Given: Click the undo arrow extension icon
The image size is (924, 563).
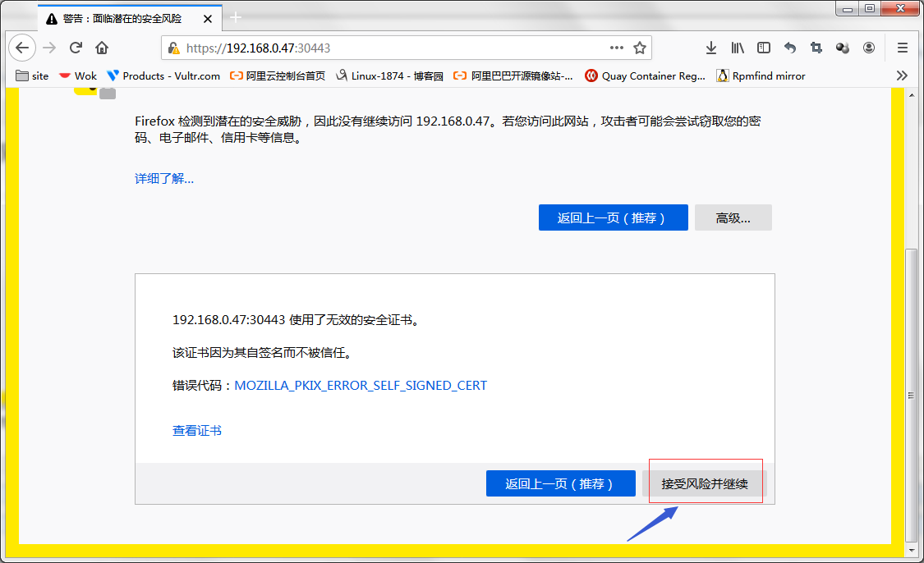Looking at the screenshot, I should 790,48.
